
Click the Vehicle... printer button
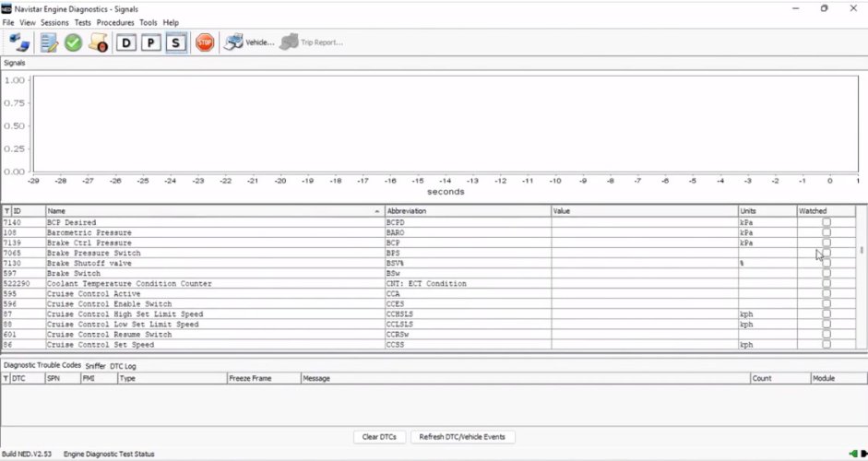tap(250, 42)
